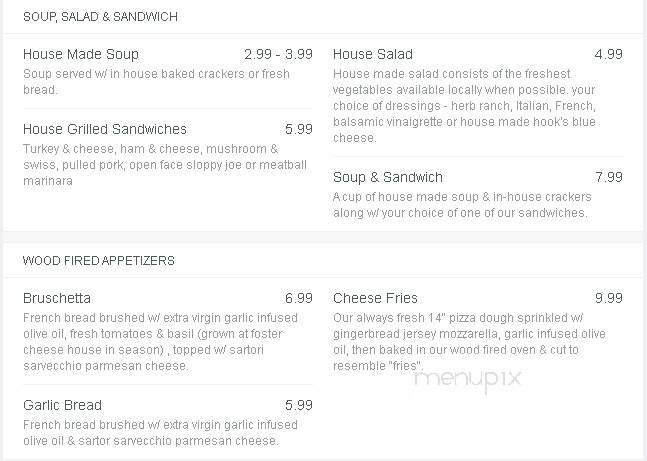The width and height of the screenshot is (647, 461).
Task: Select the House Made Soup item title
Action: pyautogui.click(x=81, y=54)
